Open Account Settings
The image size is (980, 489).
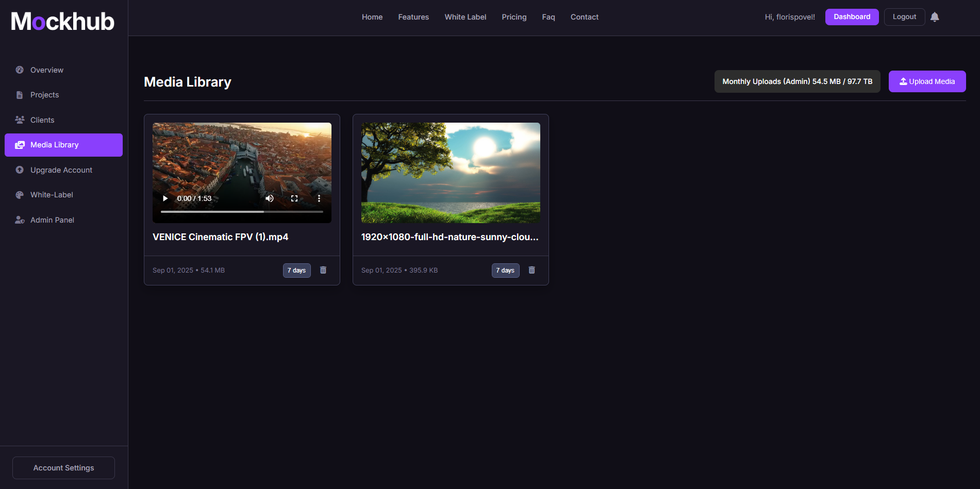click(63, 467)
